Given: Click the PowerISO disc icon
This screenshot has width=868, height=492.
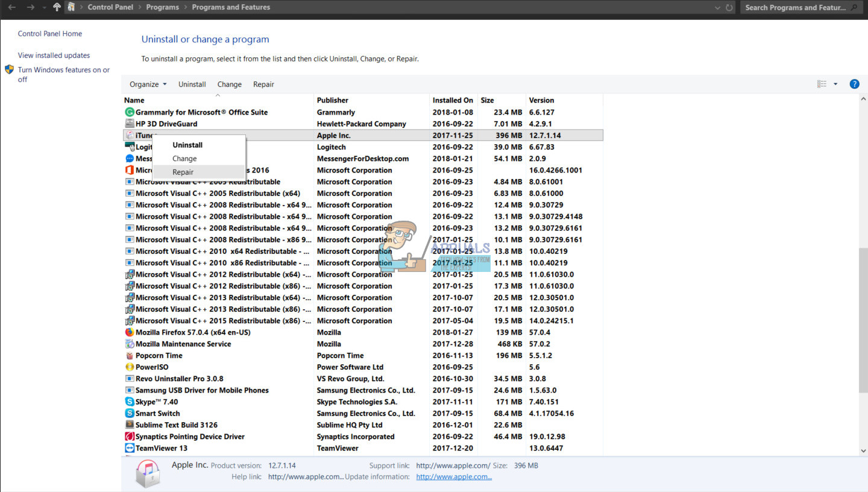Looking at the screenshot, I should coord(129,367).
